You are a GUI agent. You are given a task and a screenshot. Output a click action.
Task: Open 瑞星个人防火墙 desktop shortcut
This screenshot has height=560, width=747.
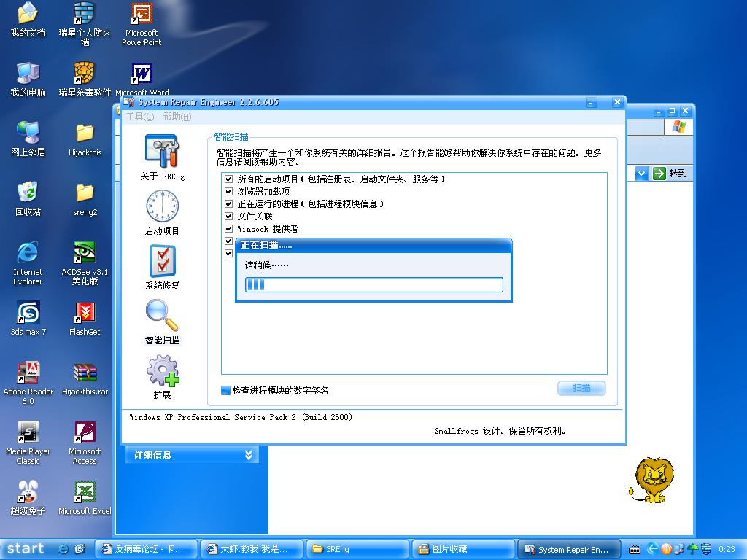pyautogui.click(x=85, y=23)
